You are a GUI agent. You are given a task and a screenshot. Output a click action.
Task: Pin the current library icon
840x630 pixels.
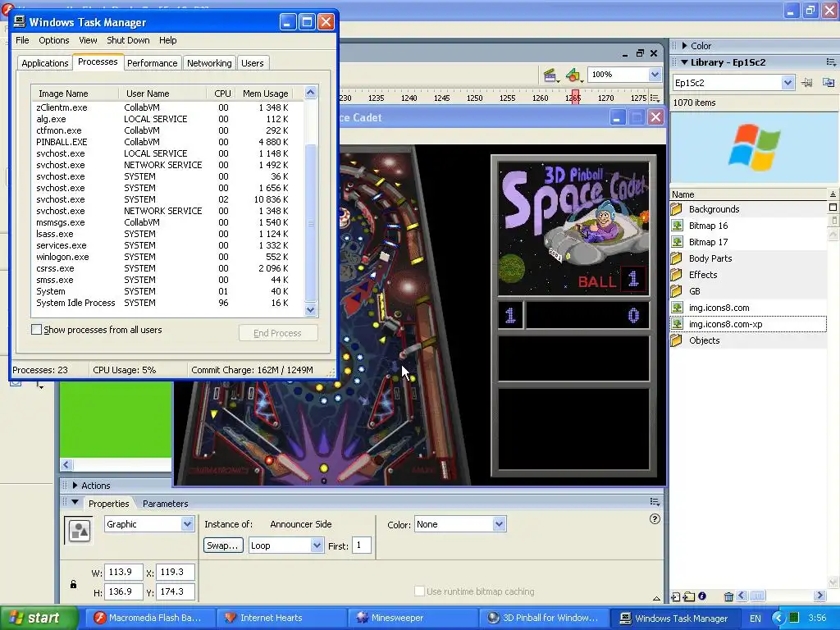807,83
